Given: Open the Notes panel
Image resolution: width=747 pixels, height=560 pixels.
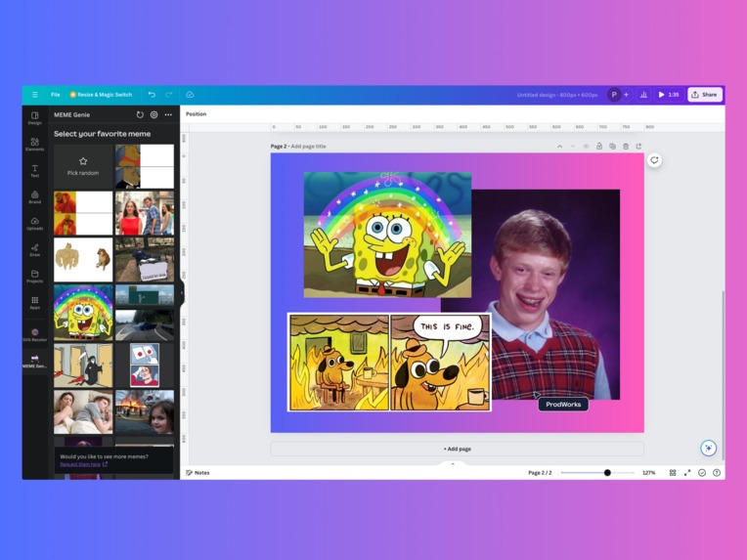Looking at the screenshot, I should [x=198, y=473].
